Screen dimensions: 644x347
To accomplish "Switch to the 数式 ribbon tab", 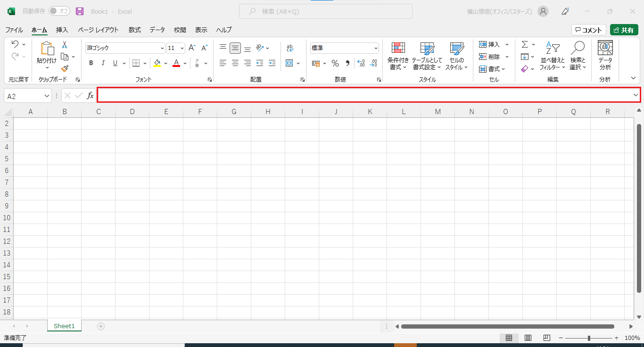I will point(134,30).
